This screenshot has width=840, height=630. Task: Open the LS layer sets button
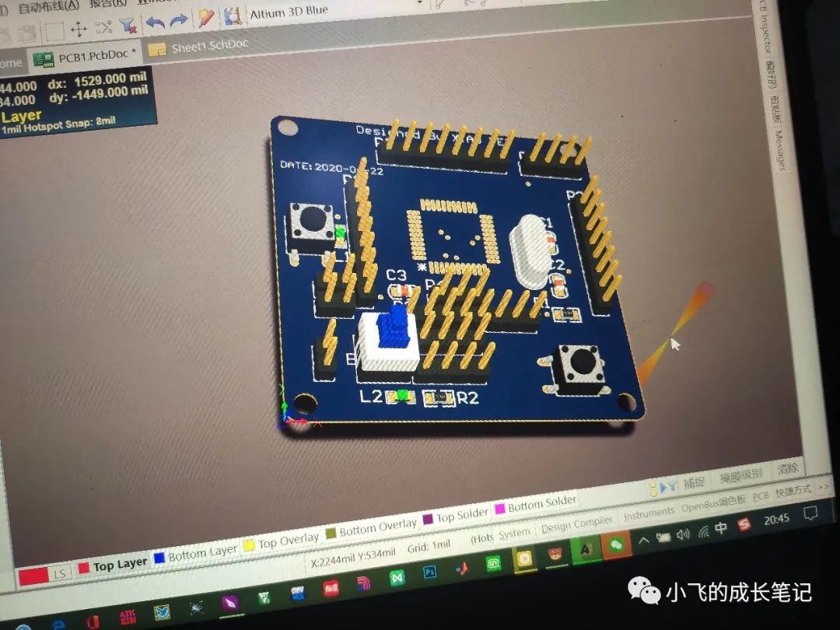coord(59,574)
